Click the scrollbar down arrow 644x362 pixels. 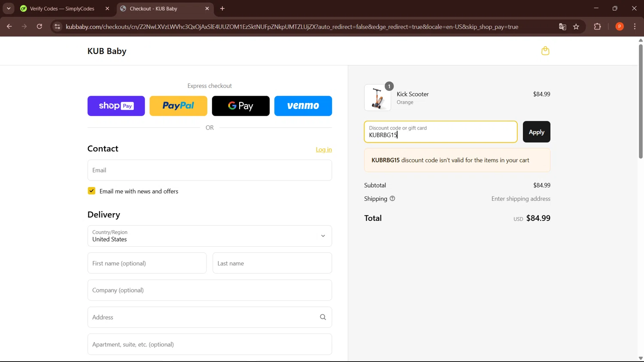click(641, 358)
